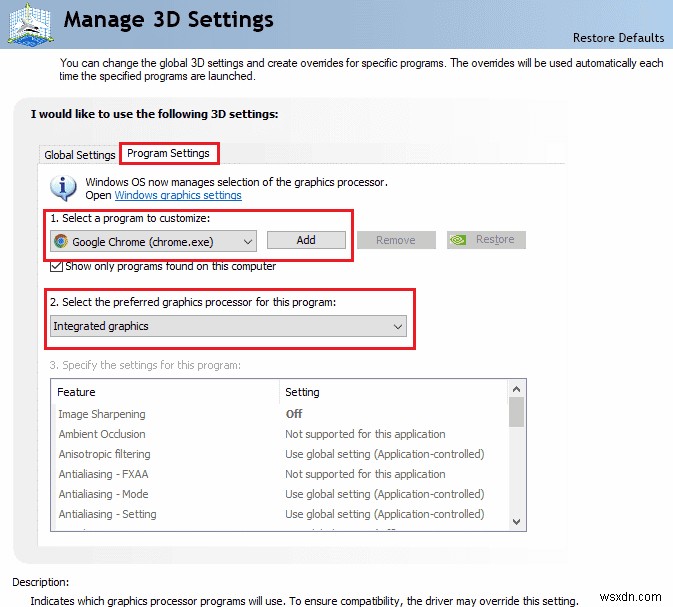The image size is (673, 607).
Task: Click the Google Chrome icon in program selector
Action: tap(61, 241)
